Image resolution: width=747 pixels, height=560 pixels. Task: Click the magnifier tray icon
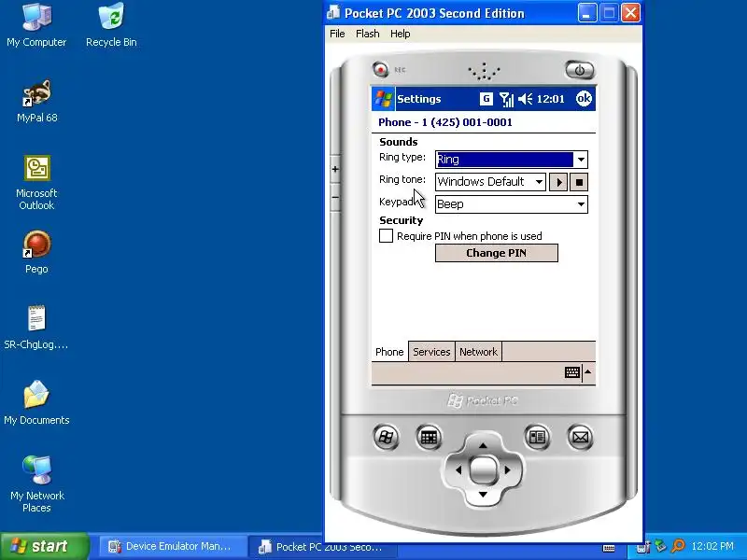pyautogui.click(x=678, y=546)
